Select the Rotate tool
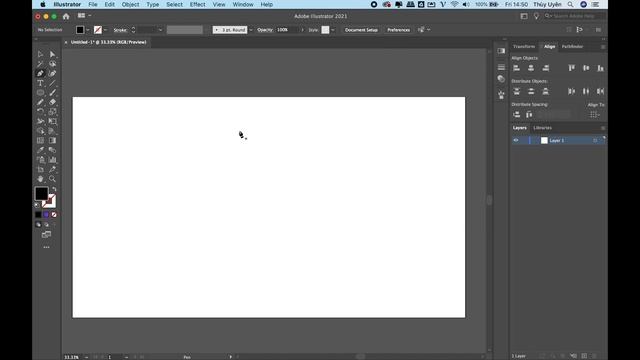This screenshot has height=360, width=640. (40, 112)
